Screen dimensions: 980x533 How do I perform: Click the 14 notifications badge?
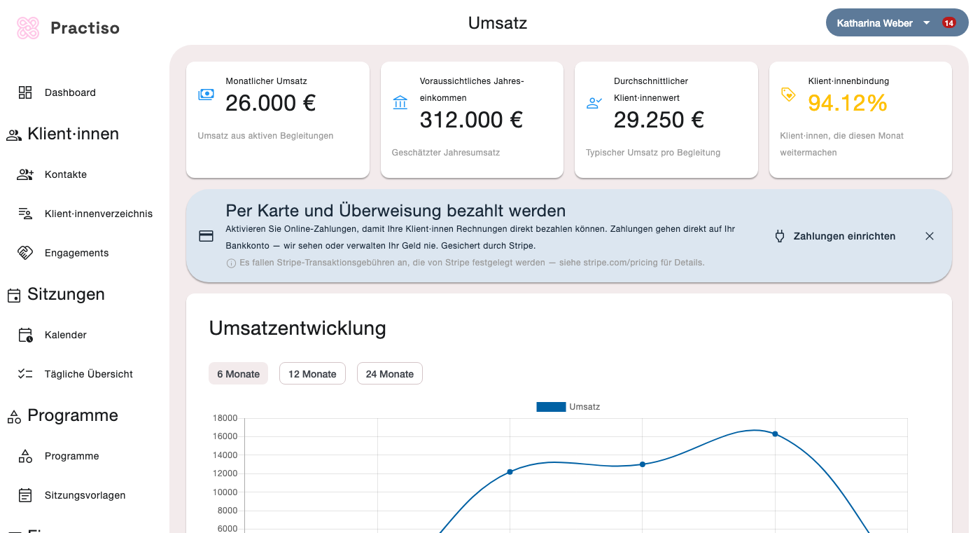(948, 23)
